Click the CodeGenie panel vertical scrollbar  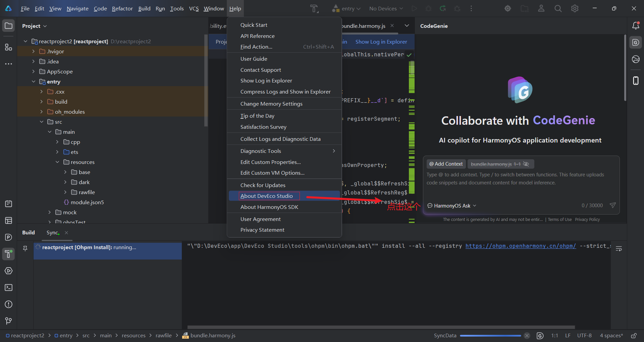(x=625, y=68)
